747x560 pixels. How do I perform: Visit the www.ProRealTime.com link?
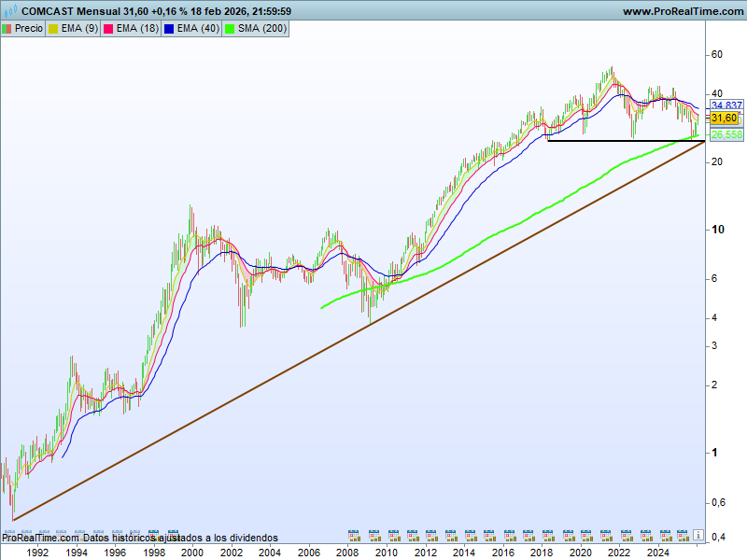tap(684, 11)
